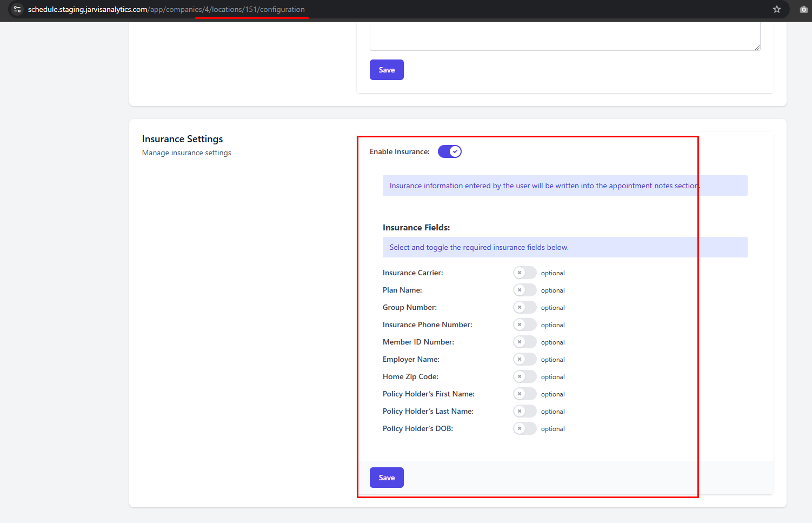
Task: Click the Employer Name label
Action: pyautogui.click(x=411, y=360)
